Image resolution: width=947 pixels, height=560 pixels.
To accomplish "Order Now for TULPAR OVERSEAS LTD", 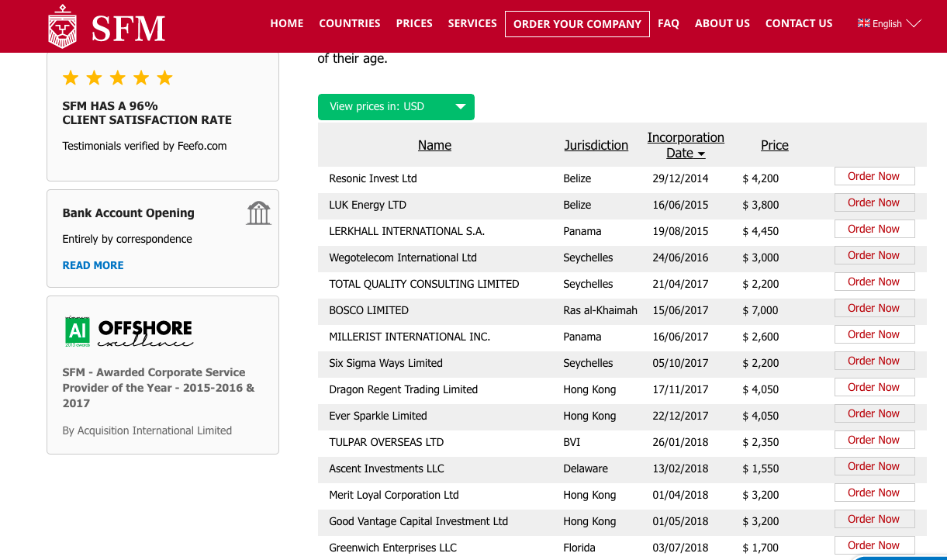I will click(874, 440).
